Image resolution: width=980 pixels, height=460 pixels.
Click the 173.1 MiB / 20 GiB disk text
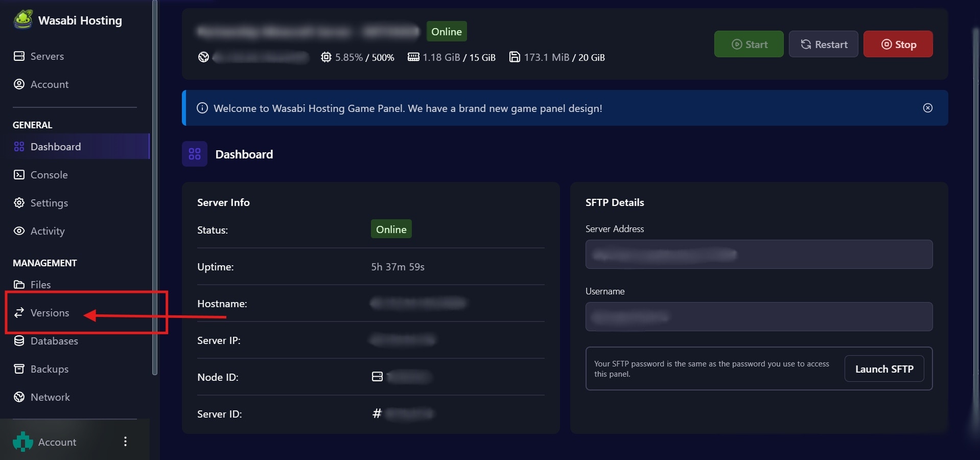[564, 57]
